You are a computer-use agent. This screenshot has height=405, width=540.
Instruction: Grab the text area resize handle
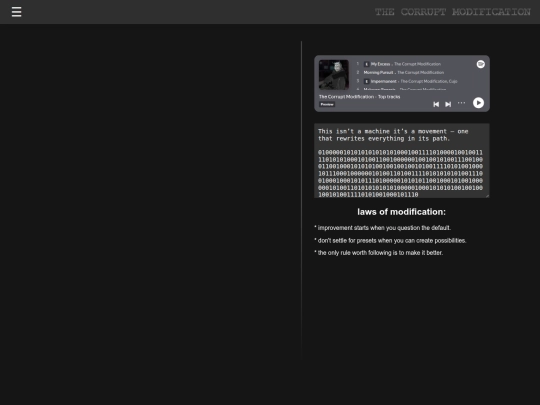487,196
